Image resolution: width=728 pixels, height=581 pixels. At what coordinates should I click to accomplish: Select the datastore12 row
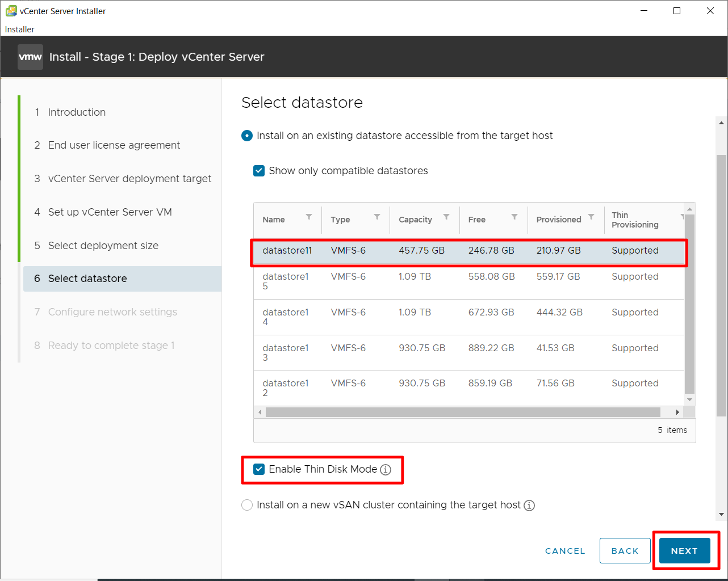coord(469,388)
